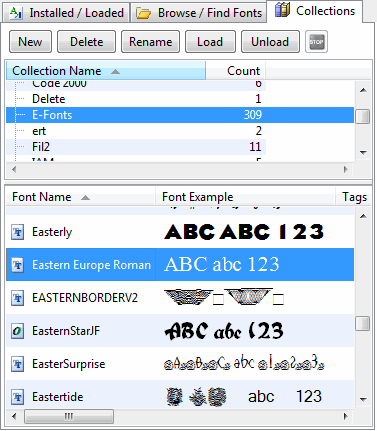Screen dimensions: 377x431
Task: Click the Eastertide font icon
Action: click(17, 397)
